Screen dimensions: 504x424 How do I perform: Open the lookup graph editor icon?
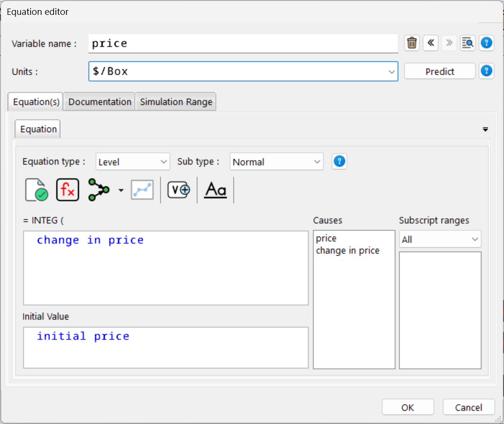tap(142, 190)
